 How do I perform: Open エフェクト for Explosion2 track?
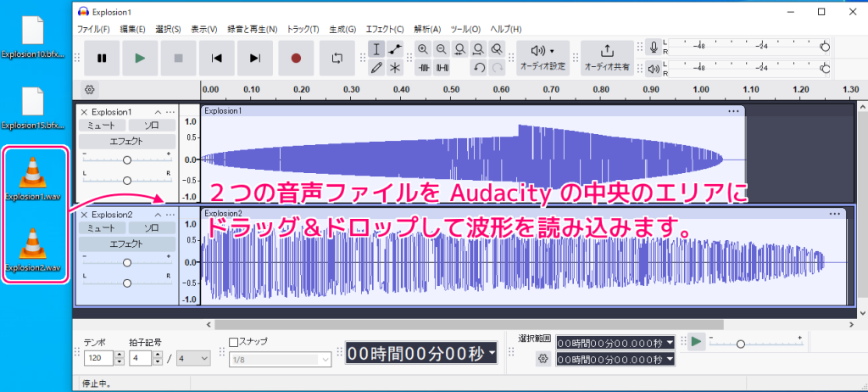pos(127,244)
